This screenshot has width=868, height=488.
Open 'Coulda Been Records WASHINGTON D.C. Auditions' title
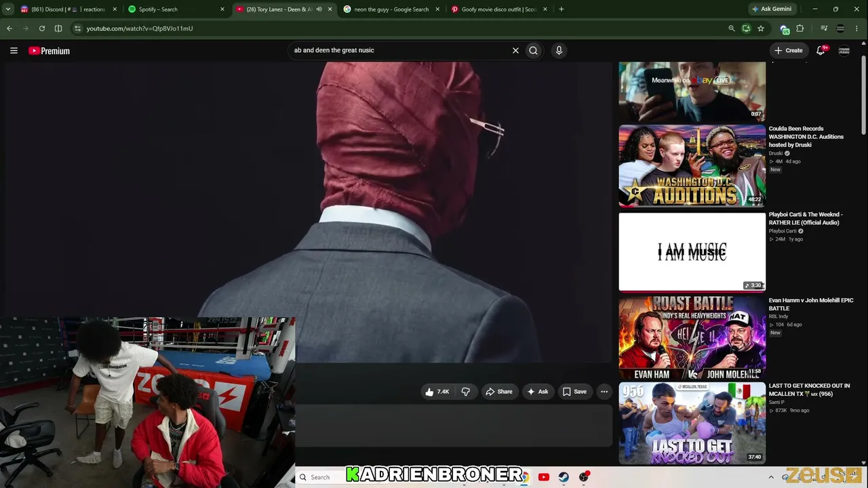tap(806, 137)
